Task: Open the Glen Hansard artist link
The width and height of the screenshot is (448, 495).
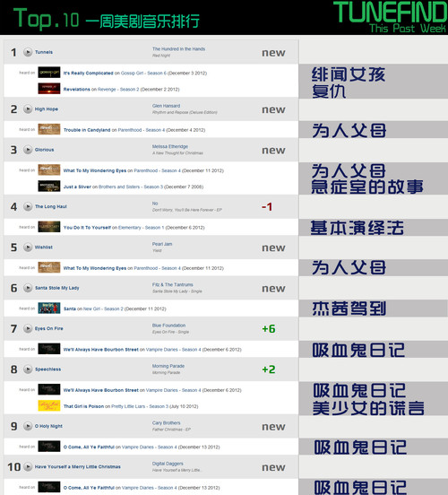Action: point(166,106)
